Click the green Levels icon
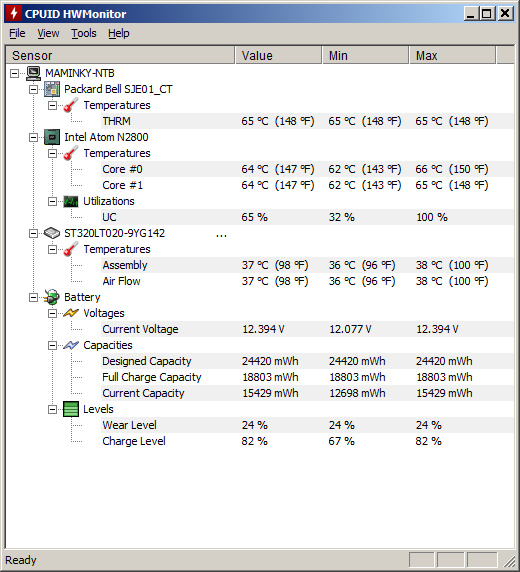 click(71, 409)
